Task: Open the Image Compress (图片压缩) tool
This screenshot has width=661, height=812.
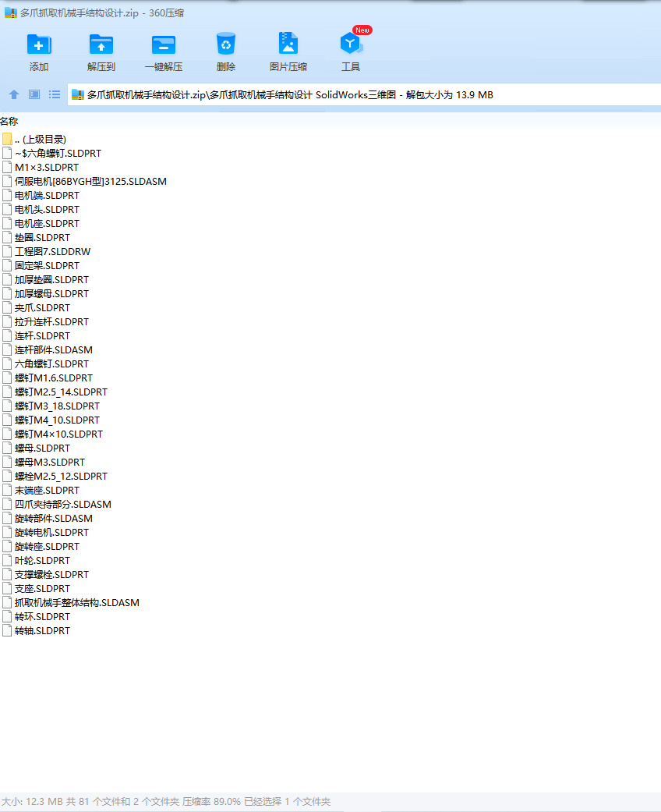Action: tap(288, 44)
